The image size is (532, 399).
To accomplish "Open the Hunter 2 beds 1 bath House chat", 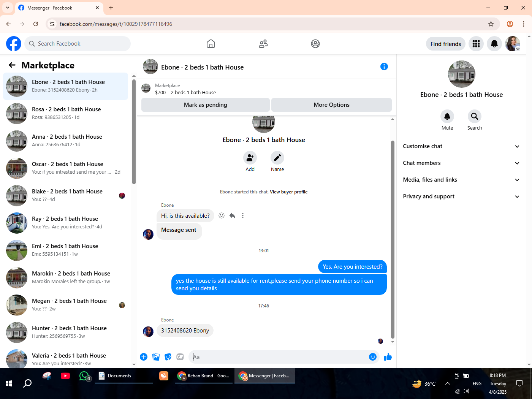I will (66, 332).
